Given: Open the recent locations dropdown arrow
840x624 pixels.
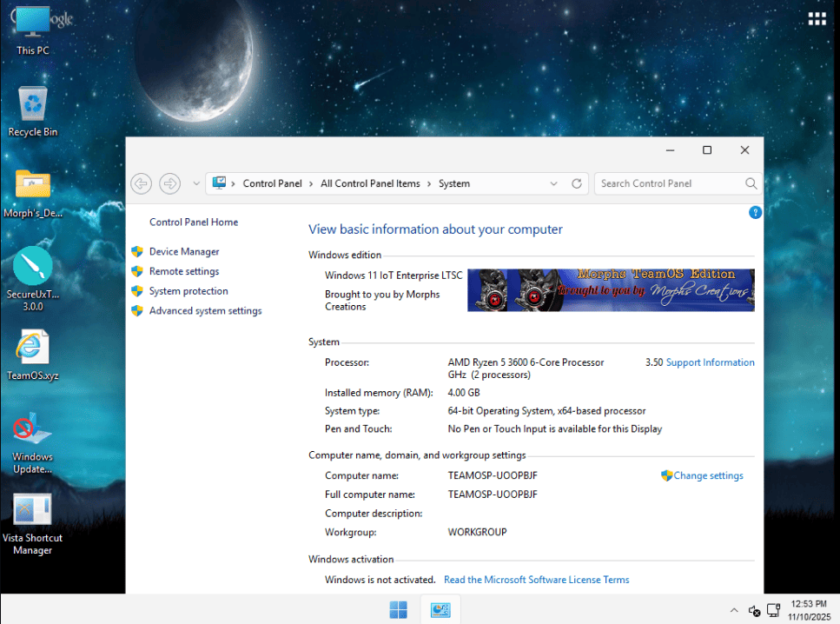Looking at the screenshot, I should [195, 183].
